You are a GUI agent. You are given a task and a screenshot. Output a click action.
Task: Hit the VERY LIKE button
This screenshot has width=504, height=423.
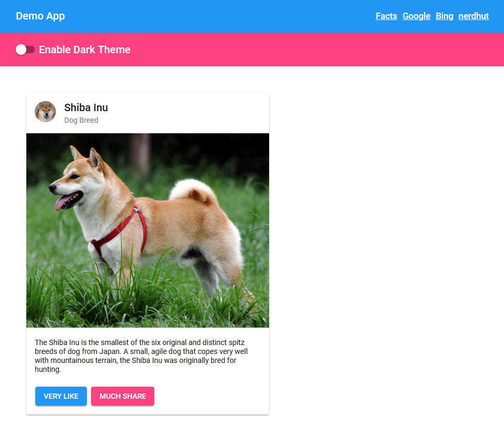61,396
